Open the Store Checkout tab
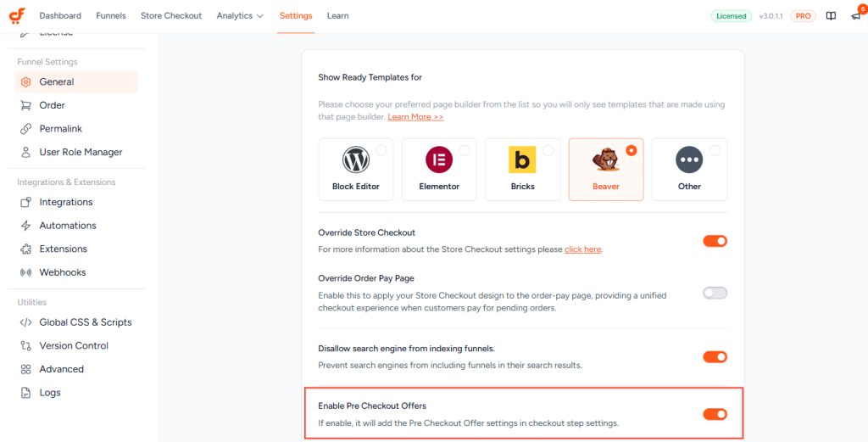Image resolution: width=868 pixels, height=442 pixels. [x=171, y=16]
